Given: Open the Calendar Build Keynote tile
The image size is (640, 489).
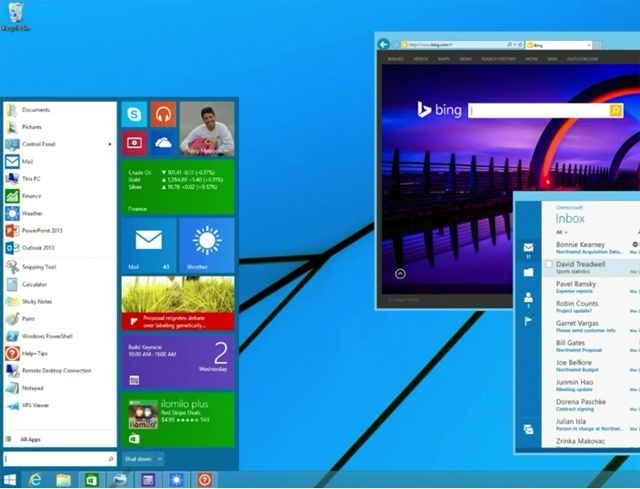Looking at the screenshot, I should click(x=178, y=361).
